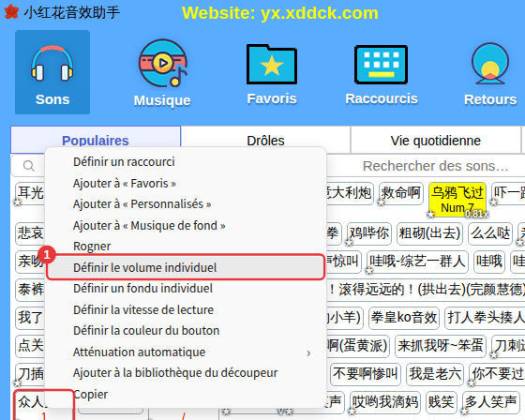
Task: Toggle favorite star on 哎哟我滴妈 button
Action: (352, 412)
